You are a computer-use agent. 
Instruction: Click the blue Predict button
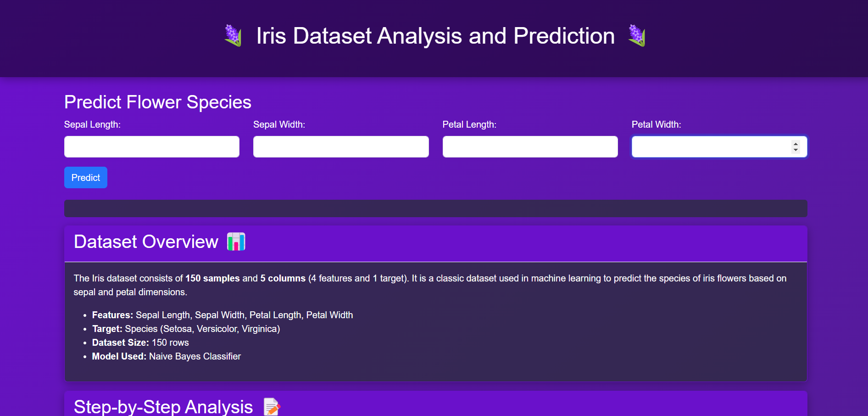click(x=86, y=177)
